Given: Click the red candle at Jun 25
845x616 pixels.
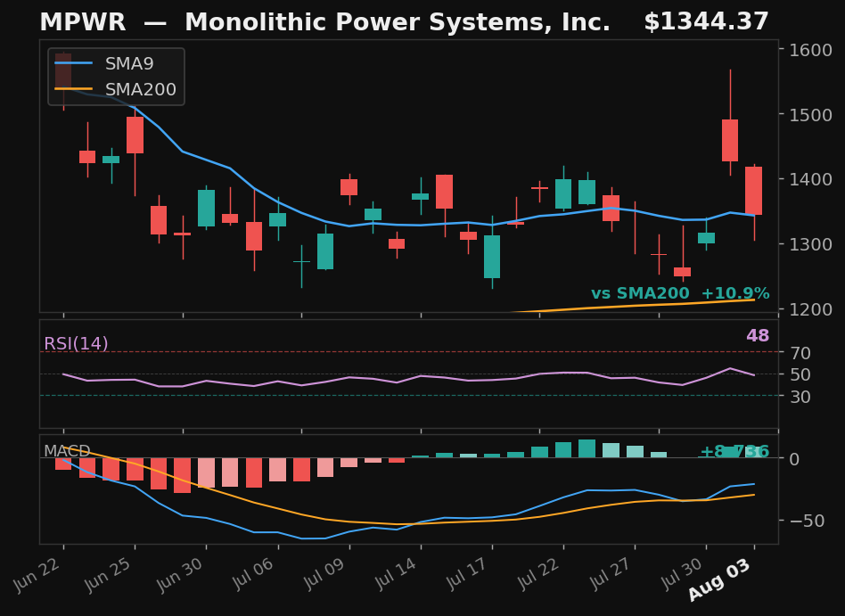Looking at the screenshot, I should coord(135,135).
